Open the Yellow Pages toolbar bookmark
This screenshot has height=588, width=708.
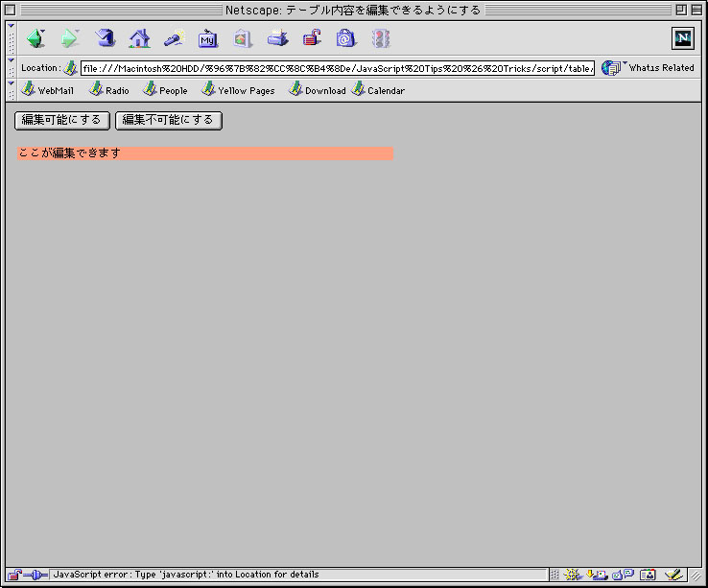[238, 90]
